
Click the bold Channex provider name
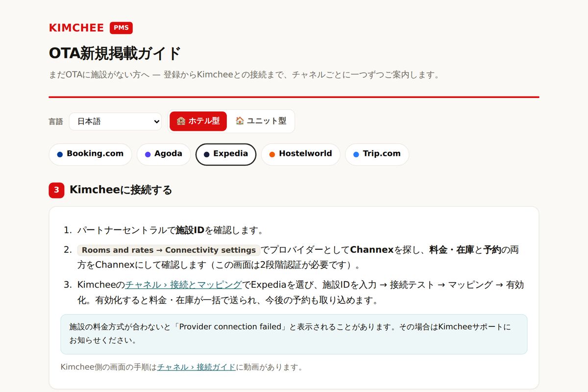(x=372, y=250)
